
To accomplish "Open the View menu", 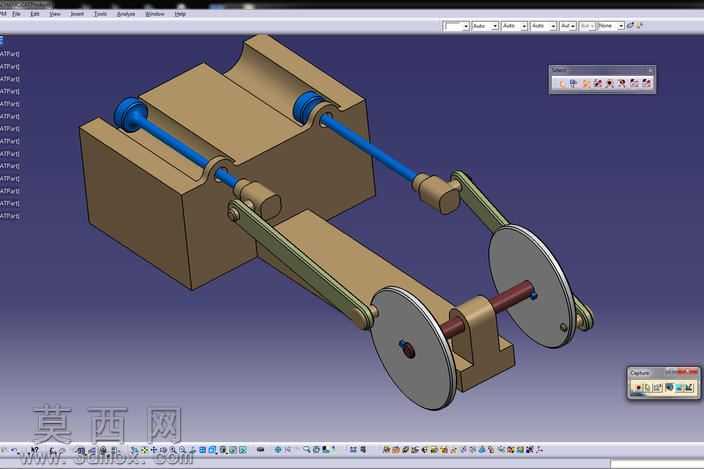I will 54,14.
